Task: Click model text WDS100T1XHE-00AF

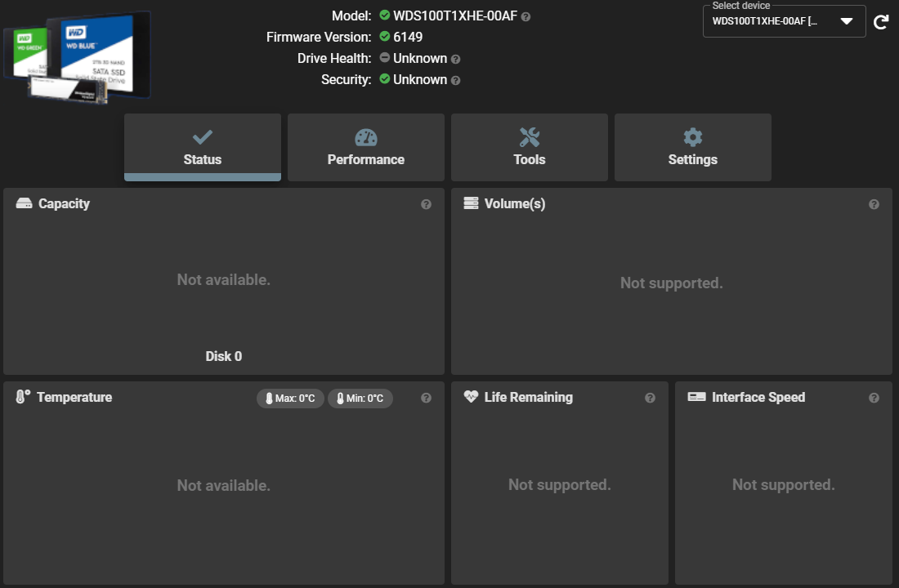Action: [455, 16]
